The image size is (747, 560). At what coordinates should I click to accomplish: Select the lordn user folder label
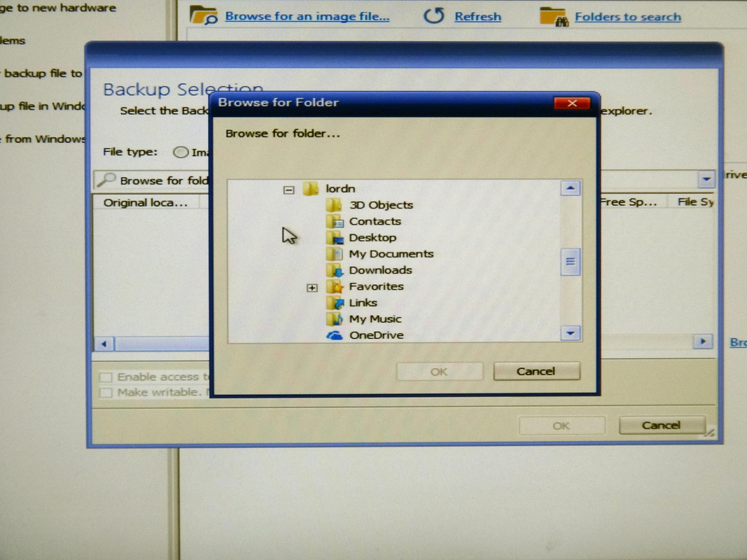[x=340, y=188]
